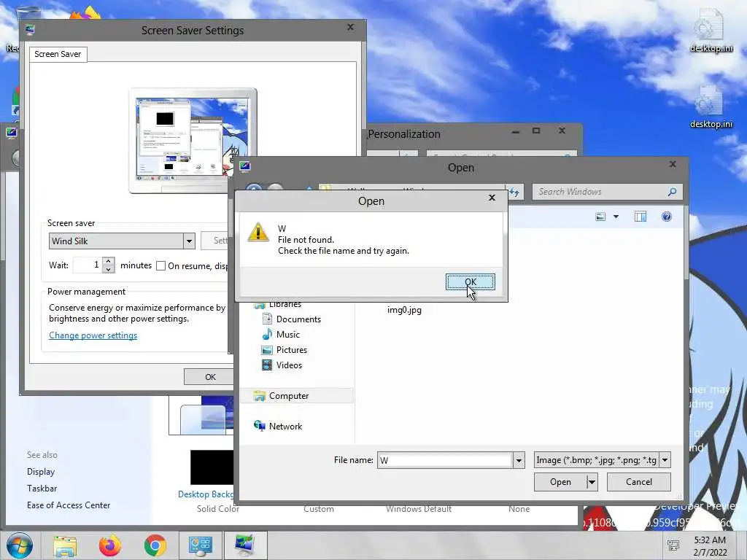The height and width of the screenshot is (560, 747).
Task: Select Network in the navigation pane
Action: [285, 426]
